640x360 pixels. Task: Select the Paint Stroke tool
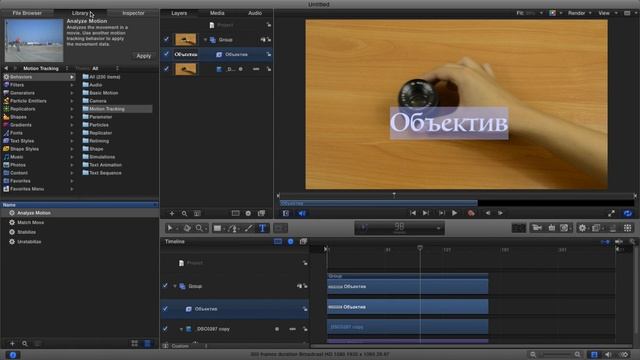pyautogui.click(x=248, y=228)
